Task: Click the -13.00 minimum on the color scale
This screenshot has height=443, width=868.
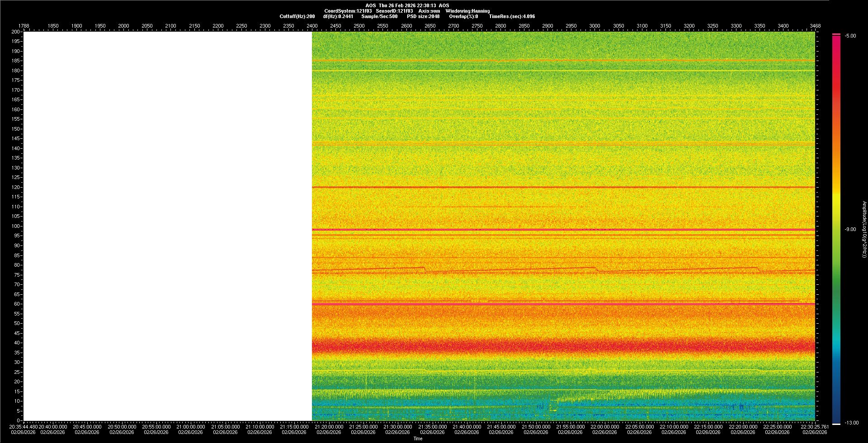Action: [851, 423]
